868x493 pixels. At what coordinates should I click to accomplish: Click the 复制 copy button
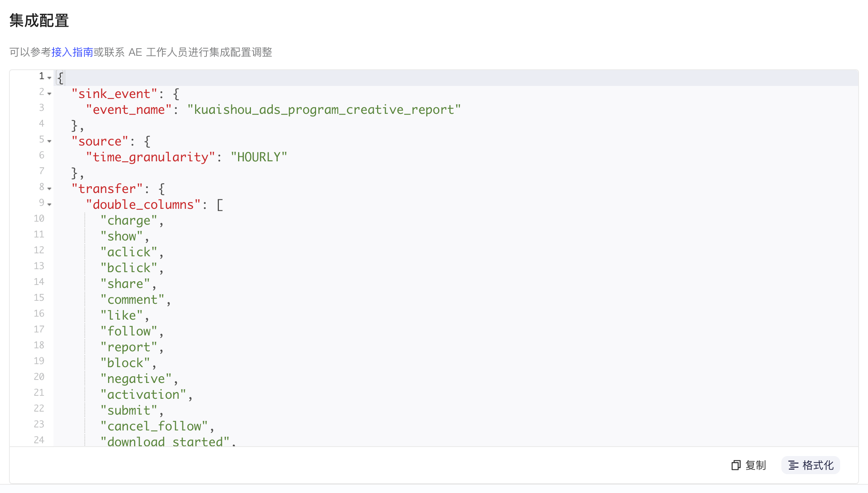point(749,465)
